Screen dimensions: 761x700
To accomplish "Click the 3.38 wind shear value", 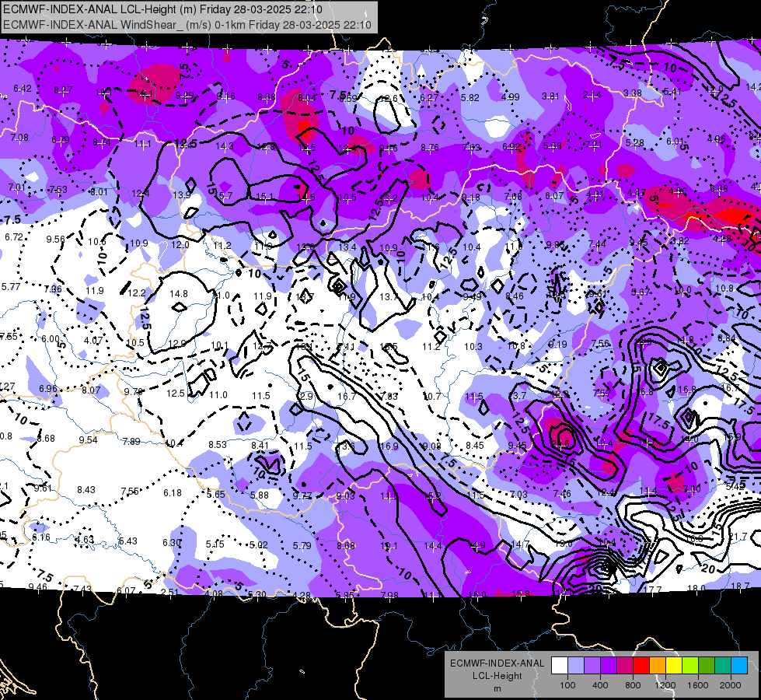I will pyautogui.click(x=633, y=93).
